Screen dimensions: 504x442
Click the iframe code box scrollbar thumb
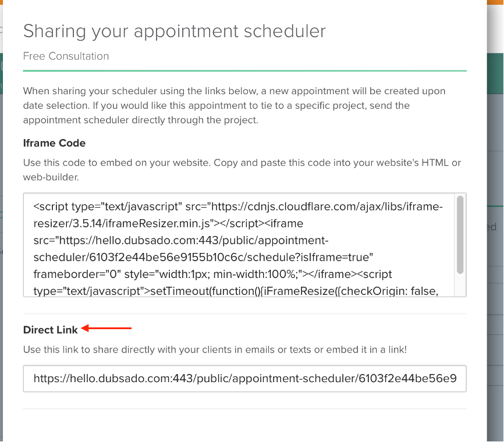460,234
